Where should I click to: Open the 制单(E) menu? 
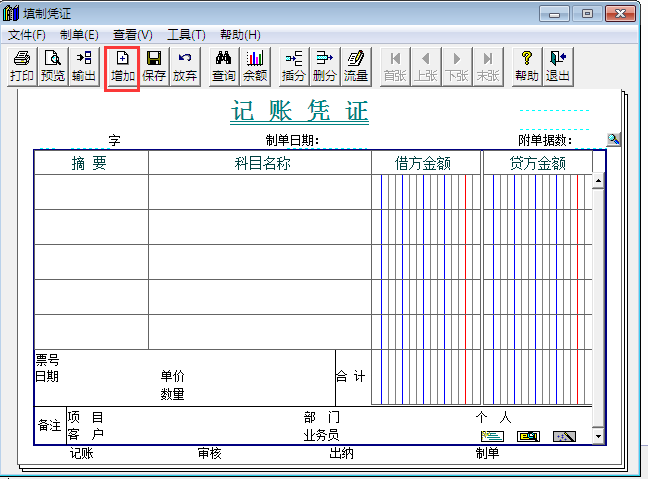click(79, 35)
